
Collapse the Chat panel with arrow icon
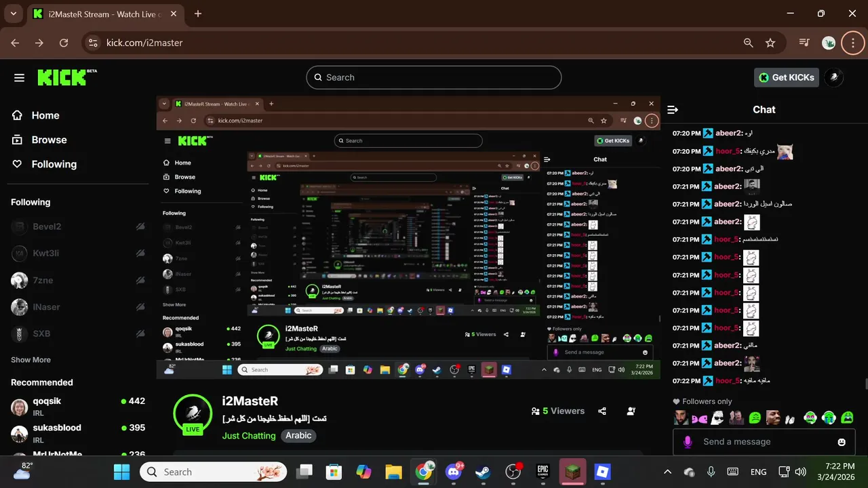coord(673,110)
